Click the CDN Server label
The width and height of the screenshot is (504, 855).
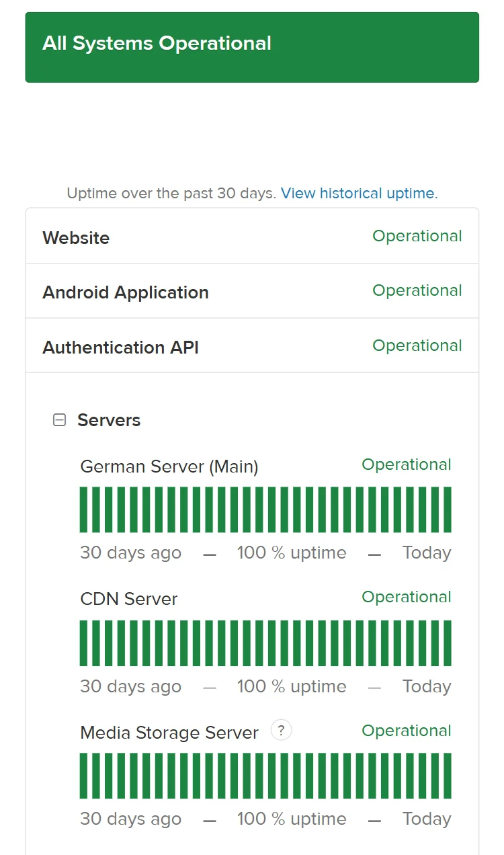129,599
